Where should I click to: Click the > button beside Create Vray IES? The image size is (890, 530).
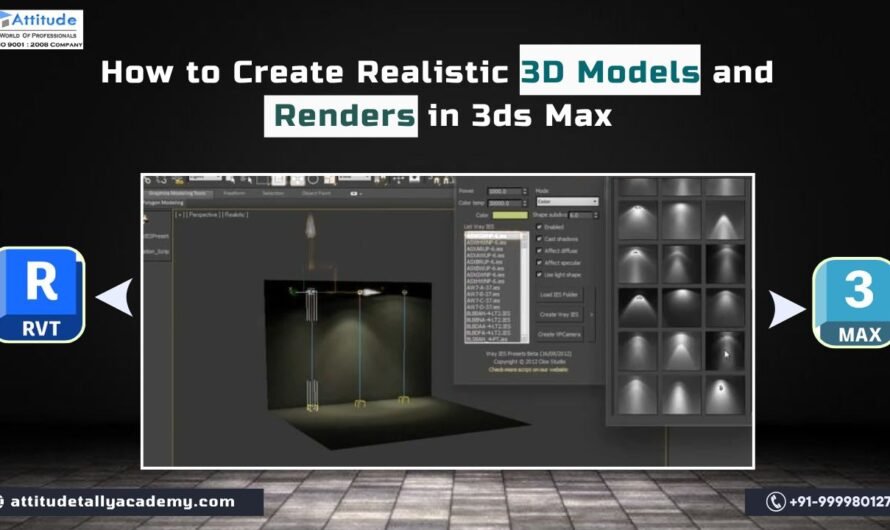[x=591, y=314]
